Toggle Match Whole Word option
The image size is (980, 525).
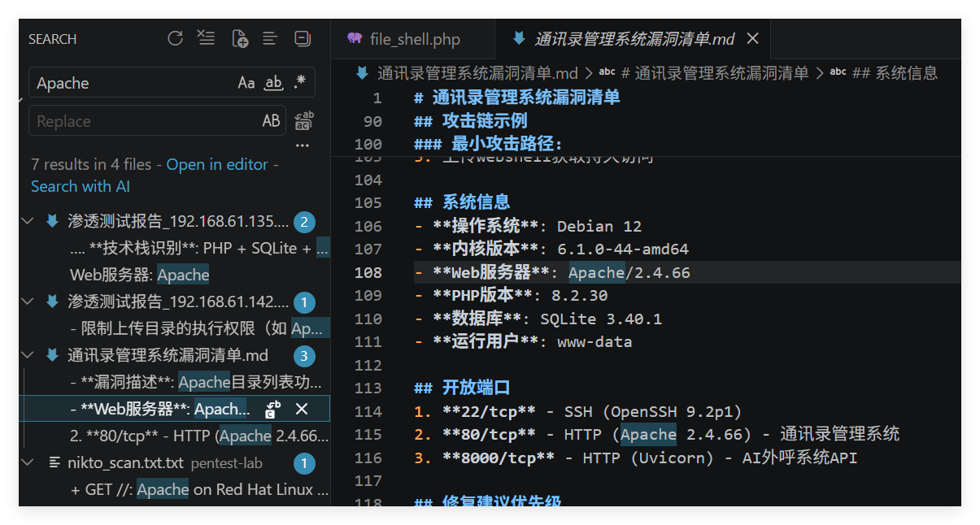point(274,82)
